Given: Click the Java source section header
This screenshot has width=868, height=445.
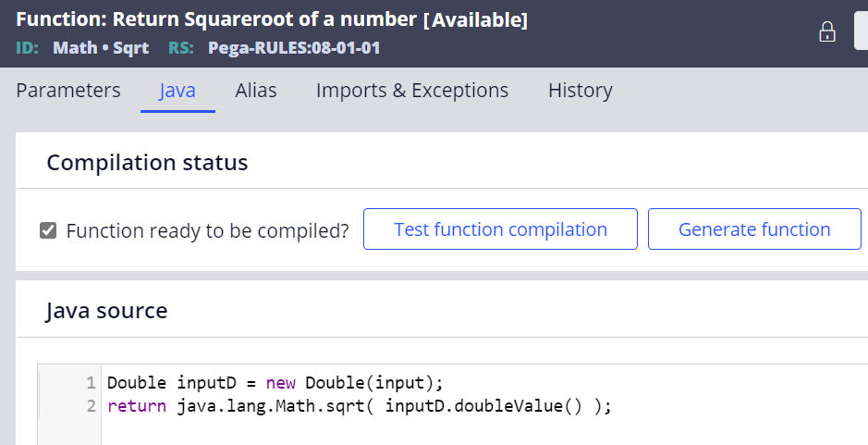Looking at the screenshot, I should click(106, 310).
